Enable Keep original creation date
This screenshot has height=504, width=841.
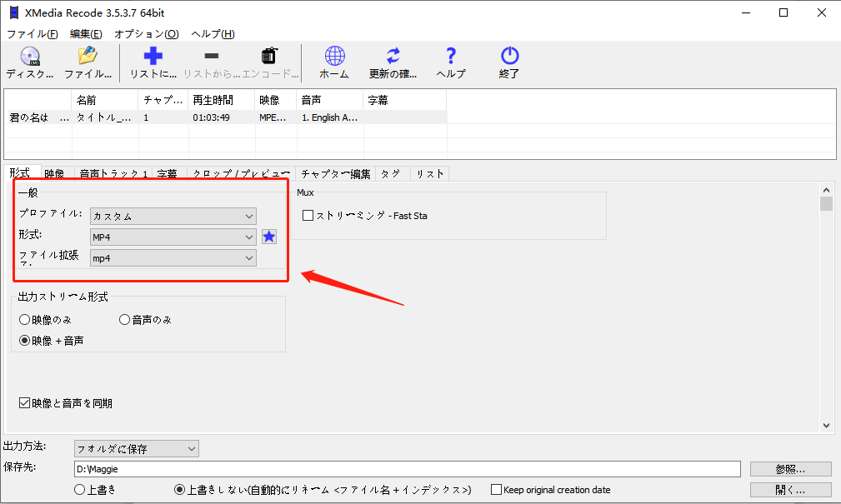(x=495, y=489)
